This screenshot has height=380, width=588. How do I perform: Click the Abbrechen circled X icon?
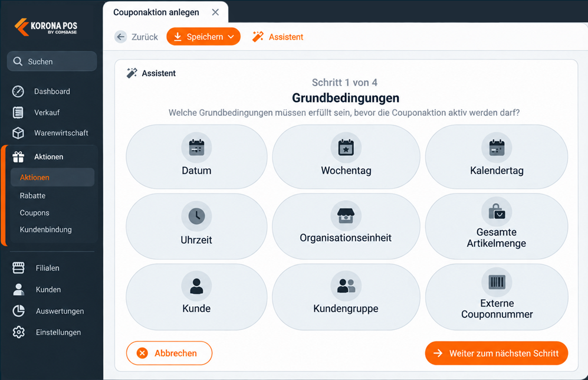(x=142, y=353)
